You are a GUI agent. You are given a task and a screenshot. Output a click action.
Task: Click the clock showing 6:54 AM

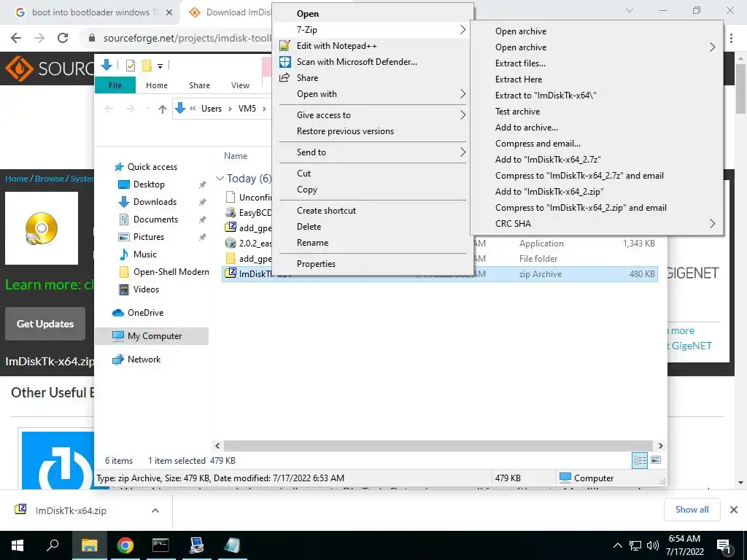tap(684, 539)
